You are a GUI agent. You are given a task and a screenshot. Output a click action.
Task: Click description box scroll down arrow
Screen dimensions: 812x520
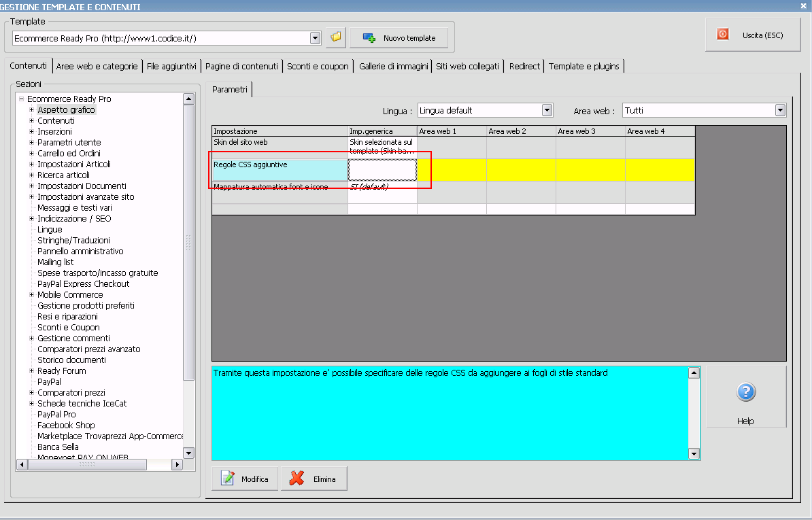click(x=694, y=454)
